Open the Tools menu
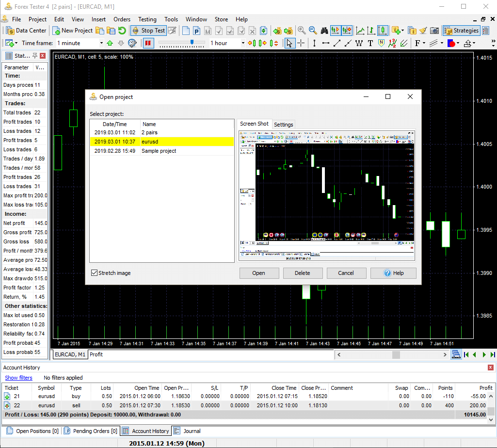497x448 pixels. (171, 19)
